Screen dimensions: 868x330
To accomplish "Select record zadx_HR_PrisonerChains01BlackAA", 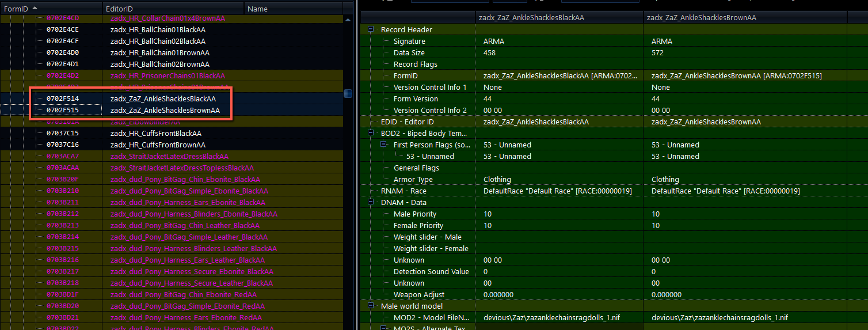I will click(x=167, y=75).
